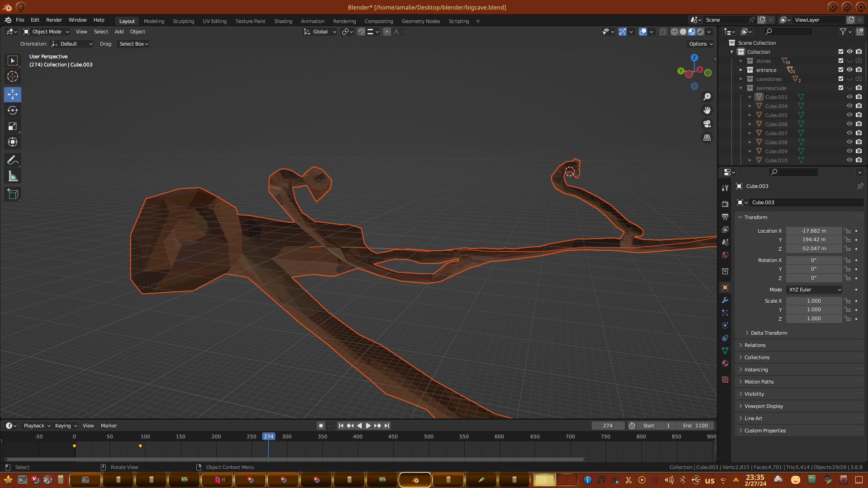868x488 pixels.
Task: Select the Scale tool
Action: pyautogui.click(x=13, y=127)
